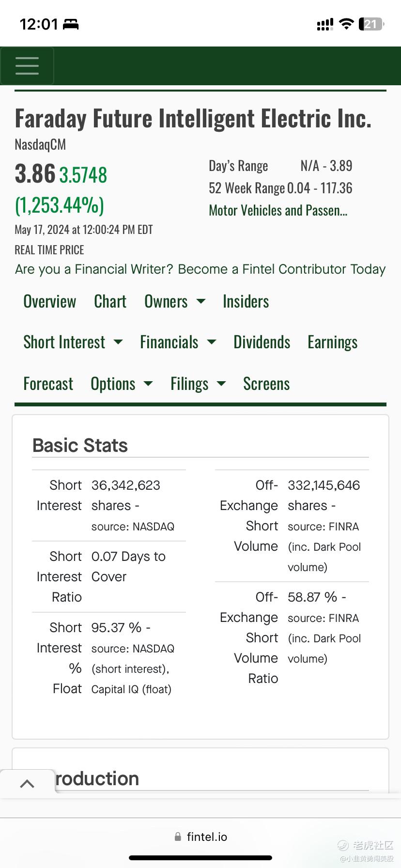Tap the cellular signal bars icon
401x868 pixels.
(x=324, y=24)
